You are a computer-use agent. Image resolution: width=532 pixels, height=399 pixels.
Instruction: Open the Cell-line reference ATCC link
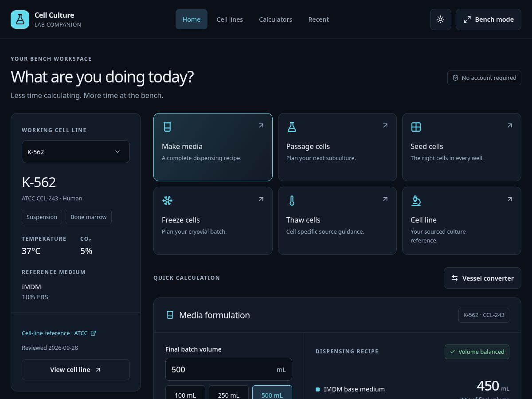(59, 333)
